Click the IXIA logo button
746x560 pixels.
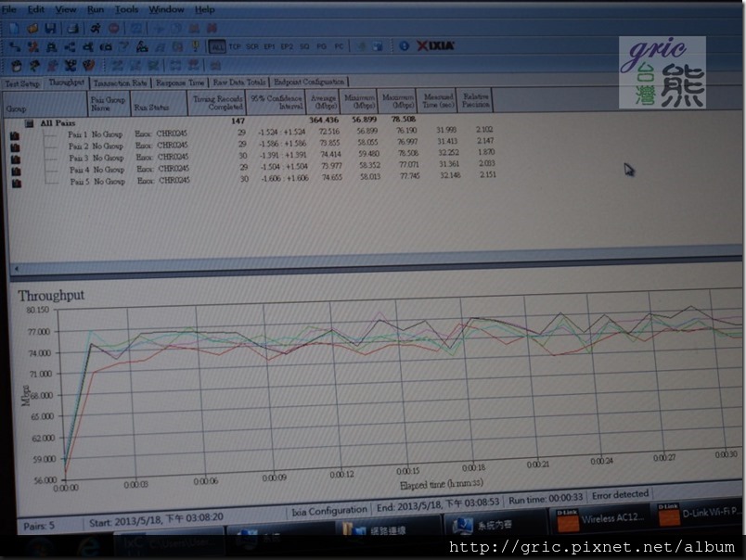pyautogui.click(x=436, y=45)
